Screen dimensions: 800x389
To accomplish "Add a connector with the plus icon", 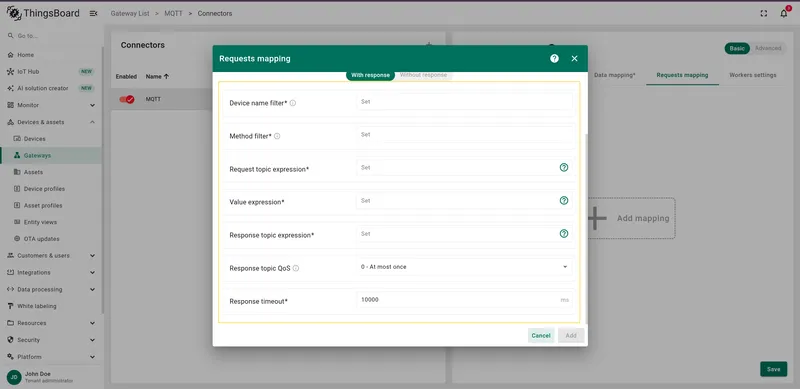I will pyautogui.click(x=429, y=45).
